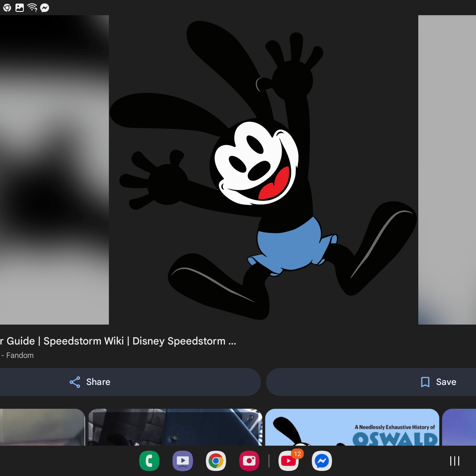The height and width of the screenshot is (476, 476).
Task: Open the Phone app in the dock
Action: point(149,461)
